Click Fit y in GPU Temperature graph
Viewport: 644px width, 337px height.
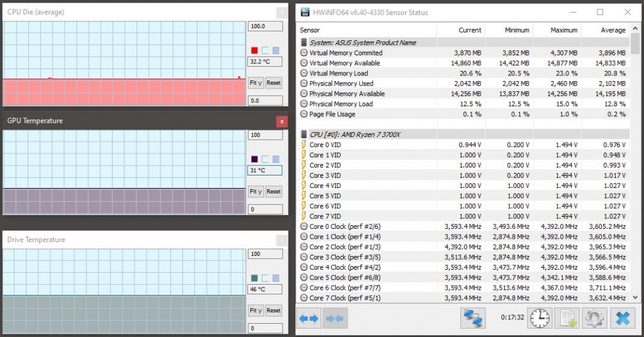click(x=255, y=192)
